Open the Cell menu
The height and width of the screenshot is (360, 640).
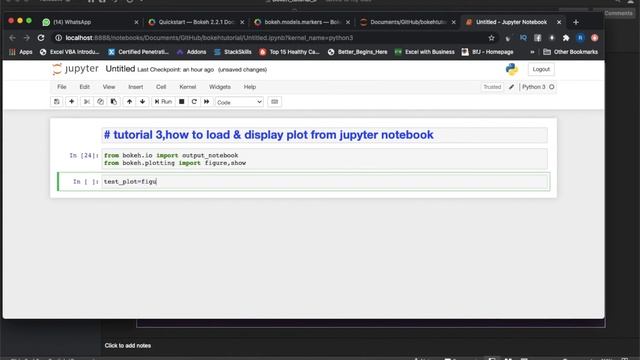coord(161,87)
